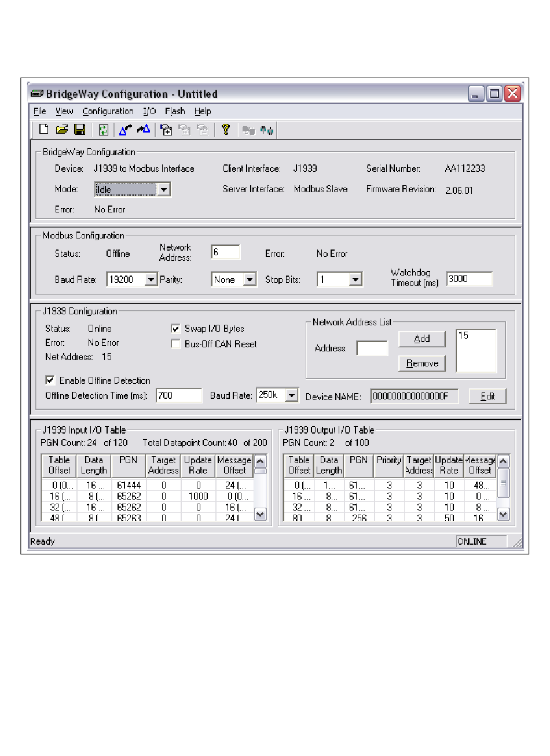Uncheck Enable Offline Detection

click(x=50, y=380)
